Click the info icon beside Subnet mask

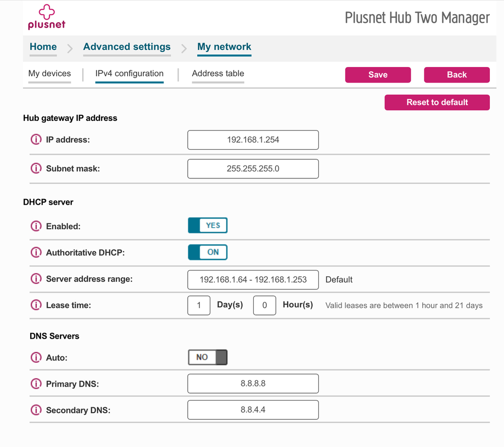pyautogui.click(x=36, y=169)
